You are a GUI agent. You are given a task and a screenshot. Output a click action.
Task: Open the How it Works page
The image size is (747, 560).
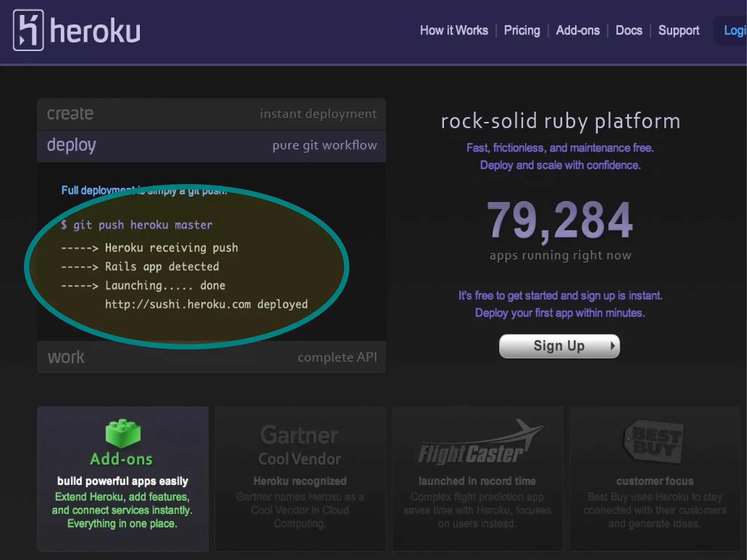pyautogui.click(x=454, y=30)
